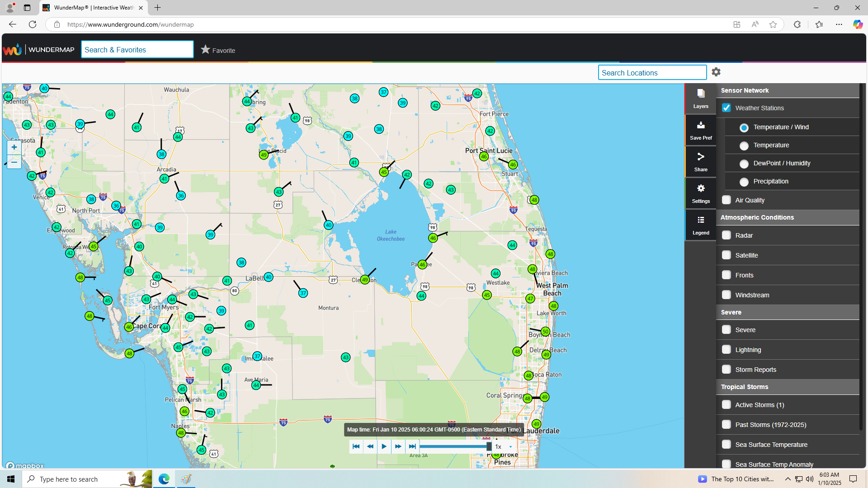Viewport: 868px width, 488px height.
Task: Click the gear icon beside Search Locations
Action: (716, 72)
